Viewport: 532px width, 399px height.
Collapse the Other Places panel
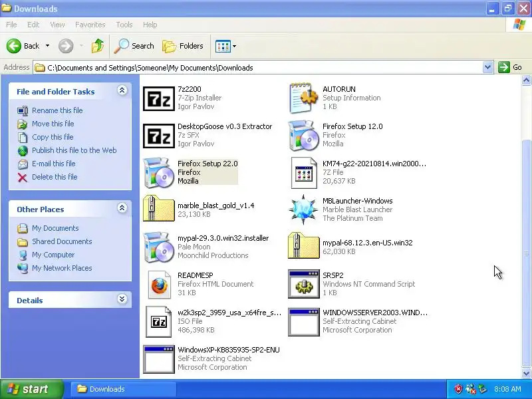tap(122, 208)
